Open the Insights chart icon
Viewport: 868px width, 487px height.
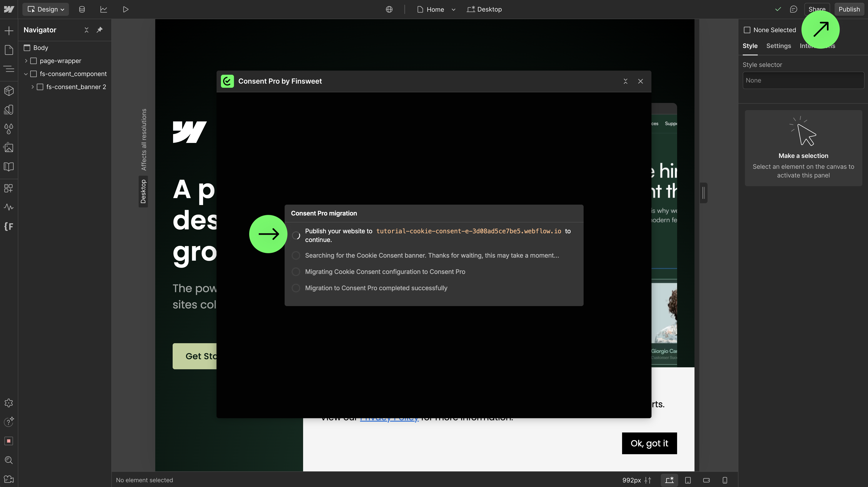click(104, 9)
